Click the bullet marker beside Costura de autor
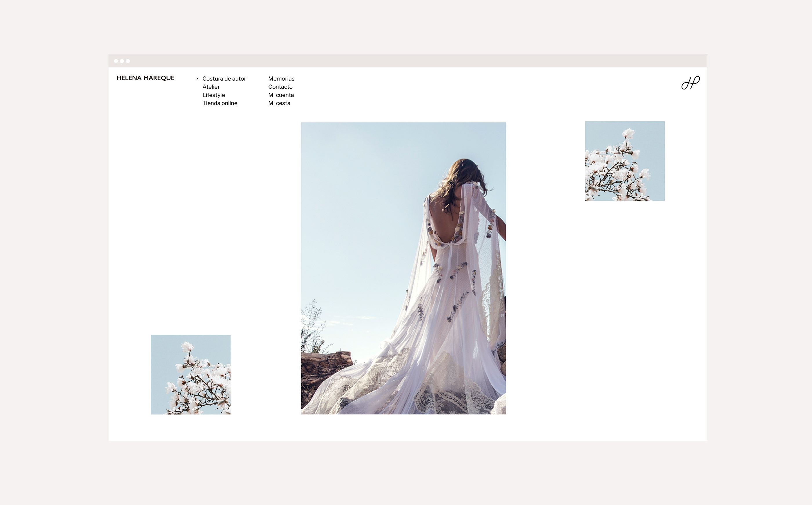 (x=197, y=79)
